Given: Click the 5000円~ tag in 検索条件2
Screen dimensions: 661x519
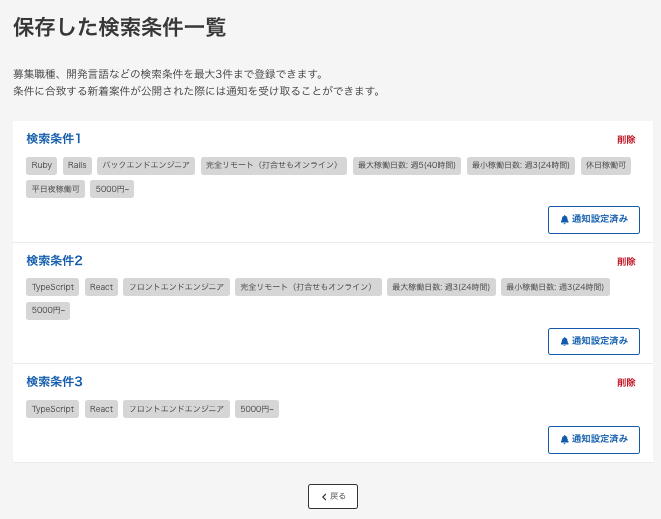Looking at the screenshot, I should click(48, 311).
